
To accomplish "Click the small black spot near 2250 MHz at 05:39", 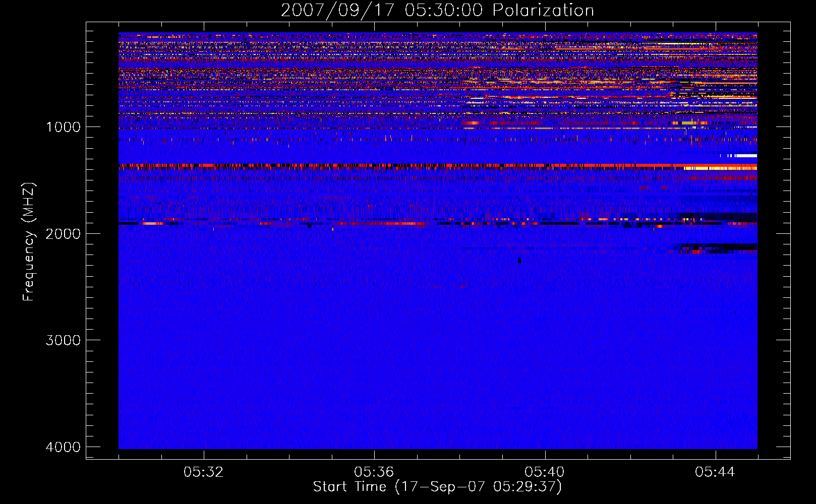I will pos(519,261).
